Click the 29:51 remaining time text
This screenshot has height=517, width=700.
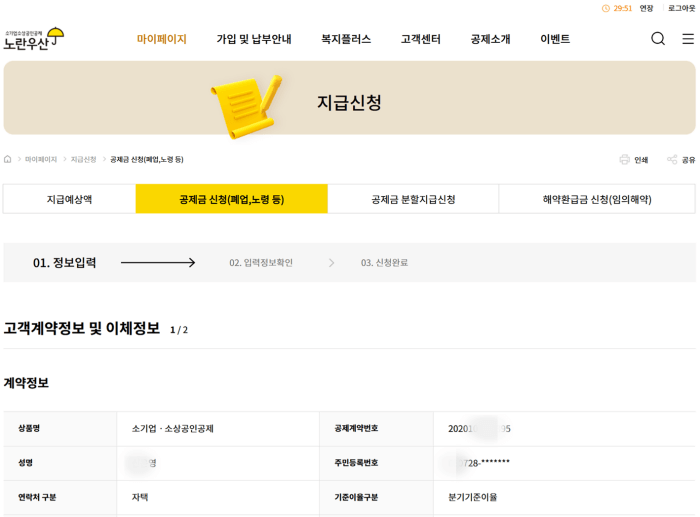coord(622,8)
